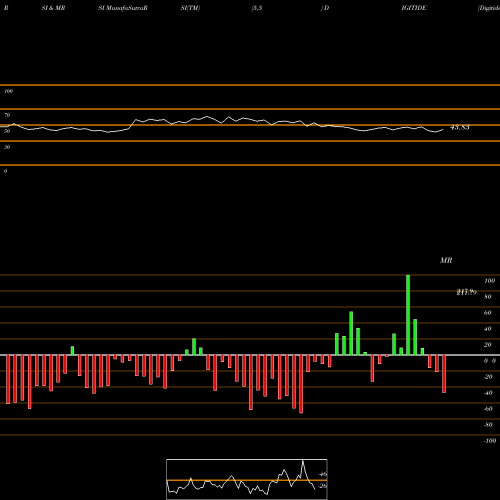Click the header text SI & MR
This screenshot has height=500, width=500.
tap(53, 8)
